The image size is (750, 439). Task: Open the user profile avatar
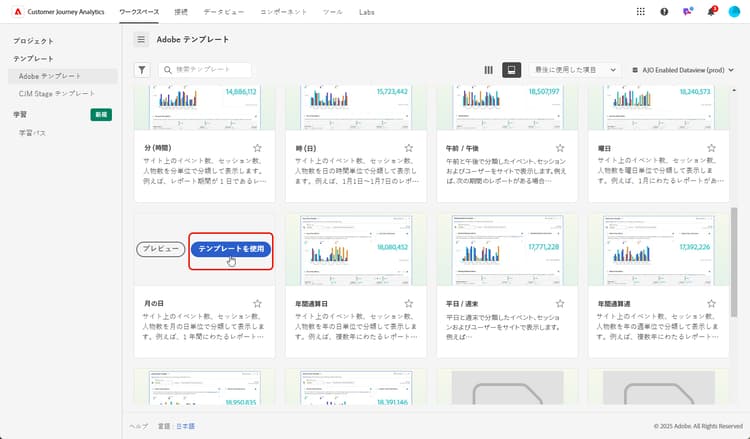pyautogui.click(x=734, y=12)
